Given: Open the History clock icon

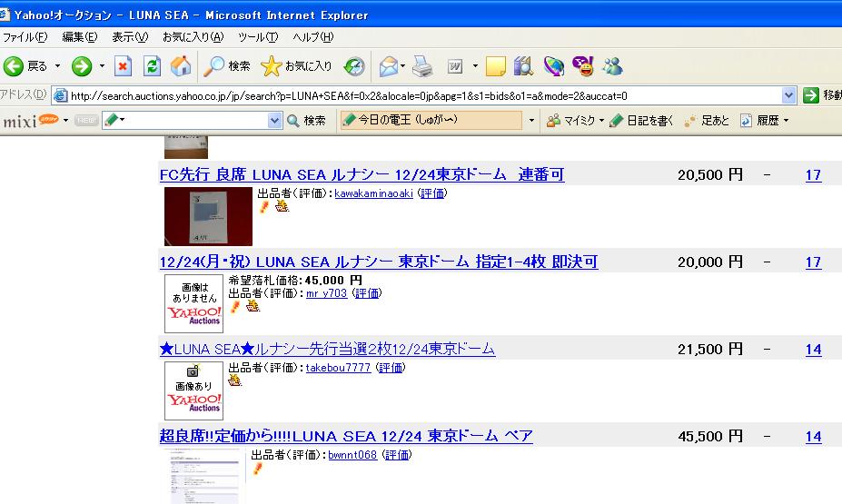Looking at the screenshot, I should coord(354,66).
